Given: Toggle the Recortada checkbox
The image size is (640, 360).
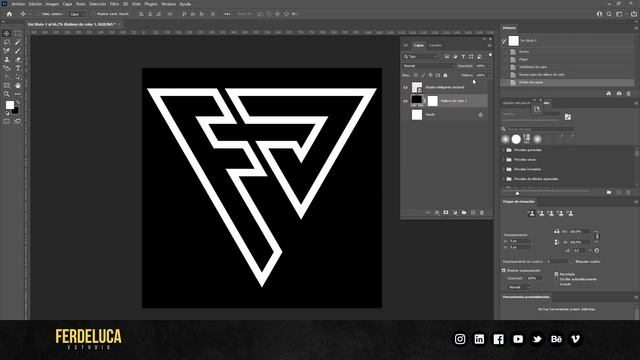Looking at the screenshot, I should click(556, 274).
